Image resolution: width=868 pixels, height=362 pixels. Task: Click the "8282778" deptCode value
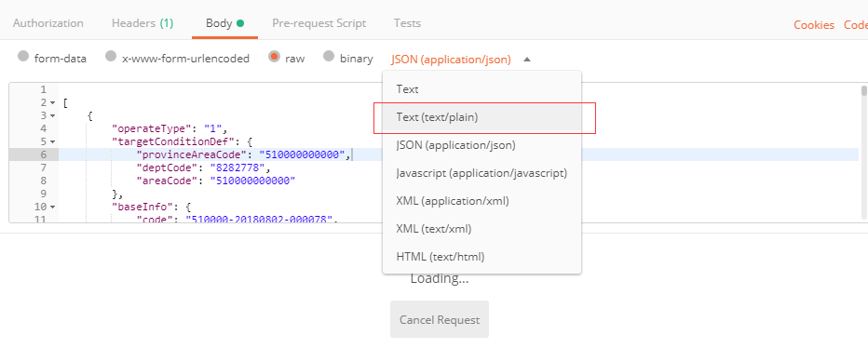[x=238, y=168]
